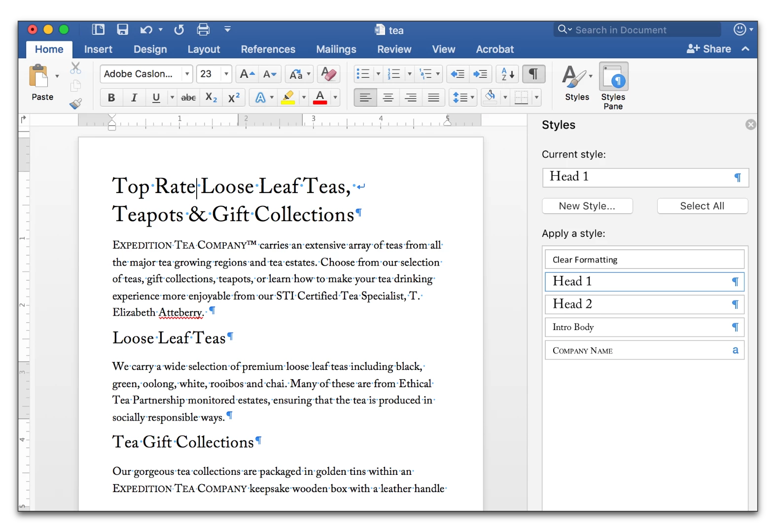Image resolution: width=776 pixels, height=532 pixels.
Task: Apply bulleted list formatting
Action: coord(363,74)
